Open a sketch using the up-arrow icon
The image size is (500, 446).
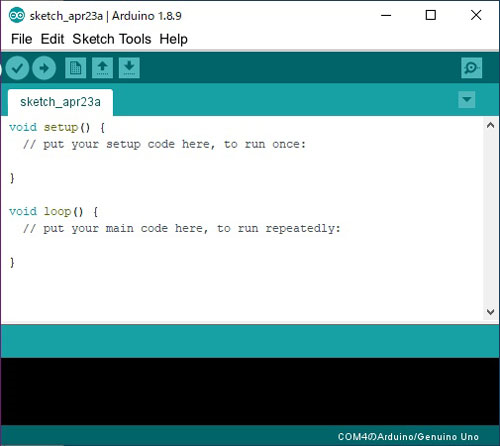pos(102,68)
